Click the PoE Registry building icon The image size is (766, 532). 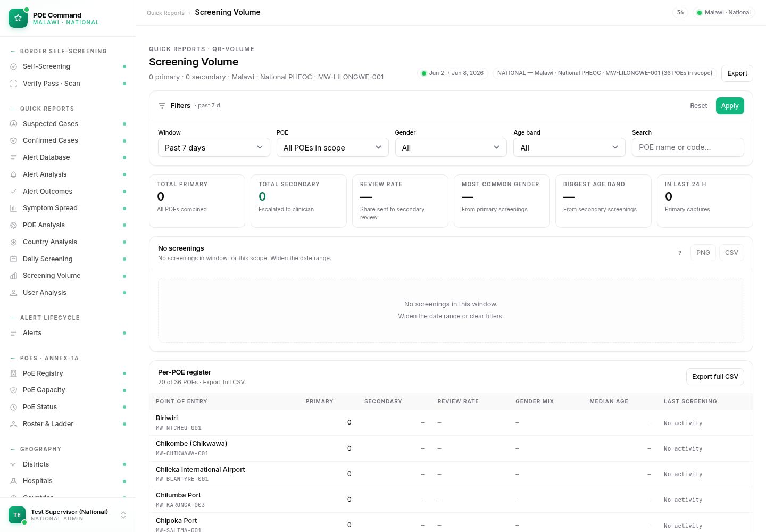pyautogui.click(x=14, y=373)
